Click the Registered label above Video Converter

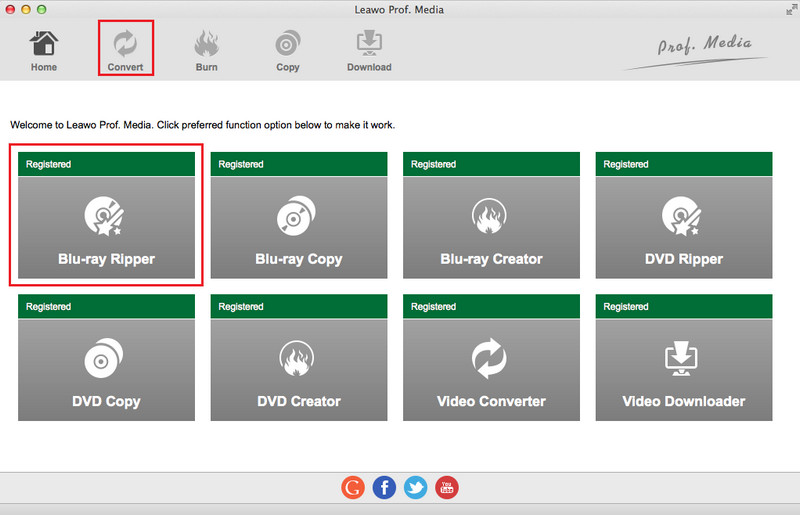[434, 307]
